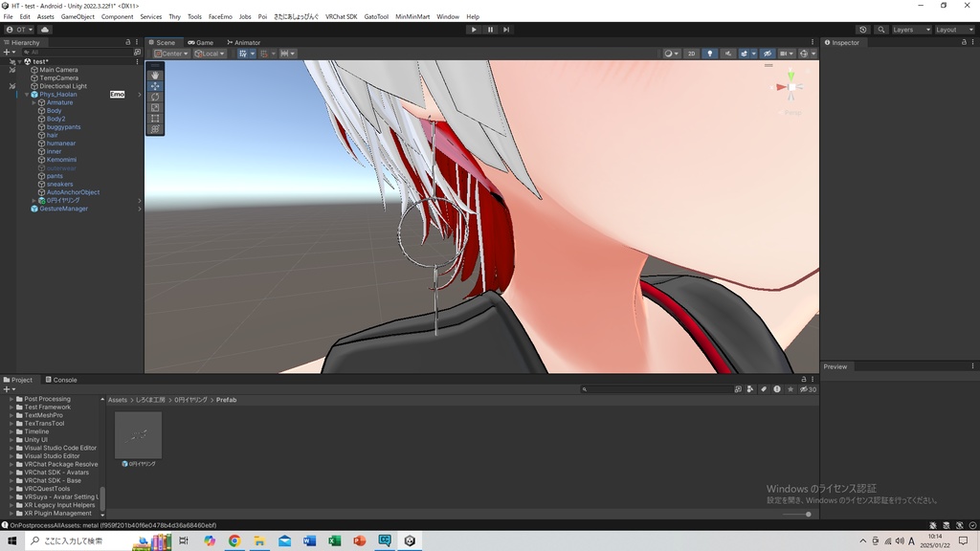The image size is (980, 551).
Task: Click the cloud services icon
Action: coord(45,30)
